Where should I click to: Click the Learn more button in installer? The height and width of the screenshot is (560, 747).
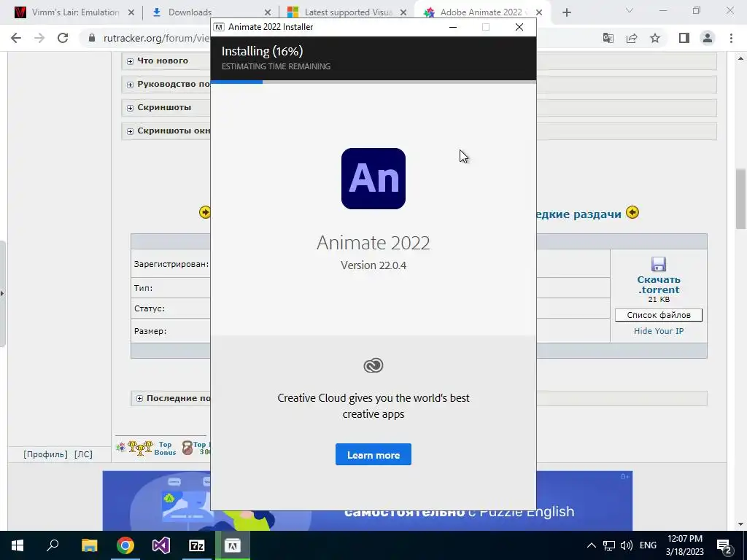(373, 454)
